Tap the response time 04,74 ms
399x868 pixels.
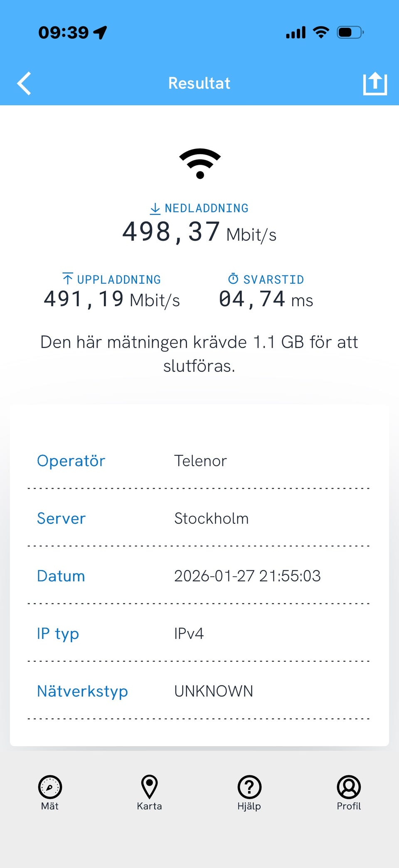266,299
